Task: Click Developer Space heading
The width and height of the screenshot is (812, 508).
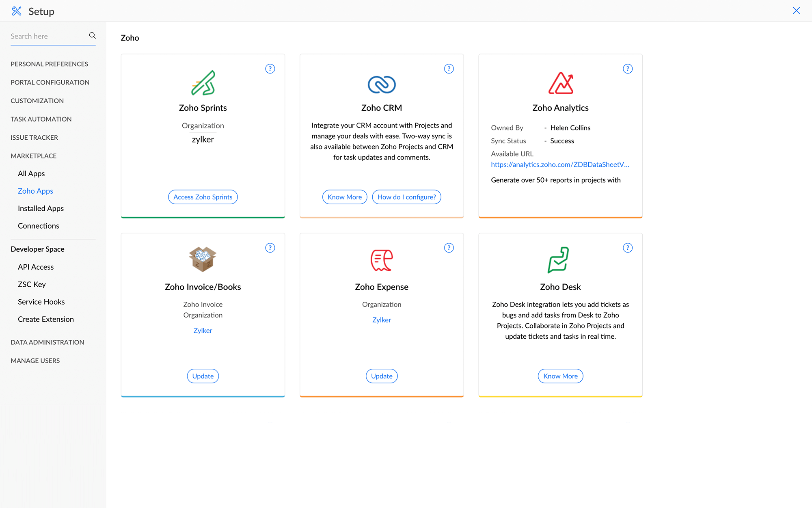Action: coord(37,249)
